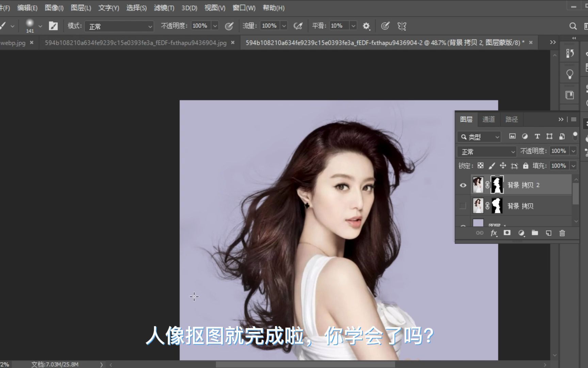Show hidden document tabs chevron

553,42
